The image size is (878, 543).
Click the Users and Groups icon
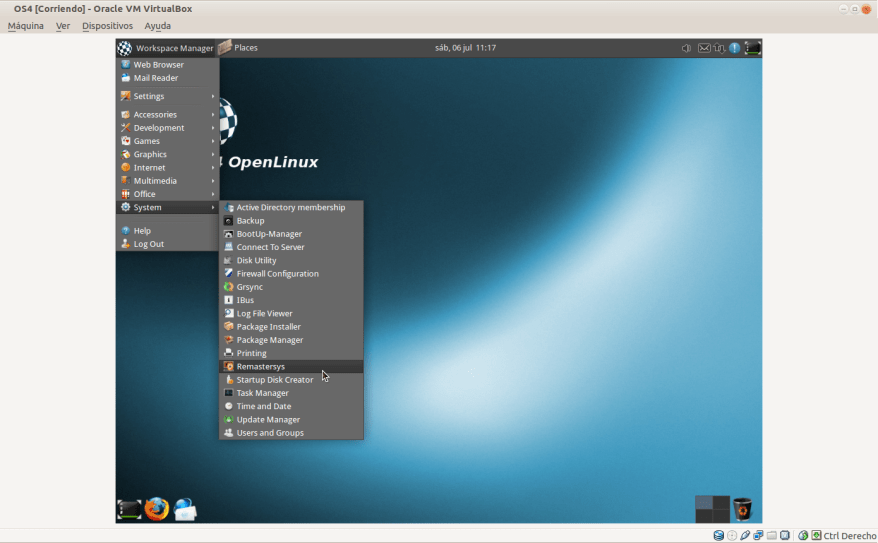click(x=228, y=433)
